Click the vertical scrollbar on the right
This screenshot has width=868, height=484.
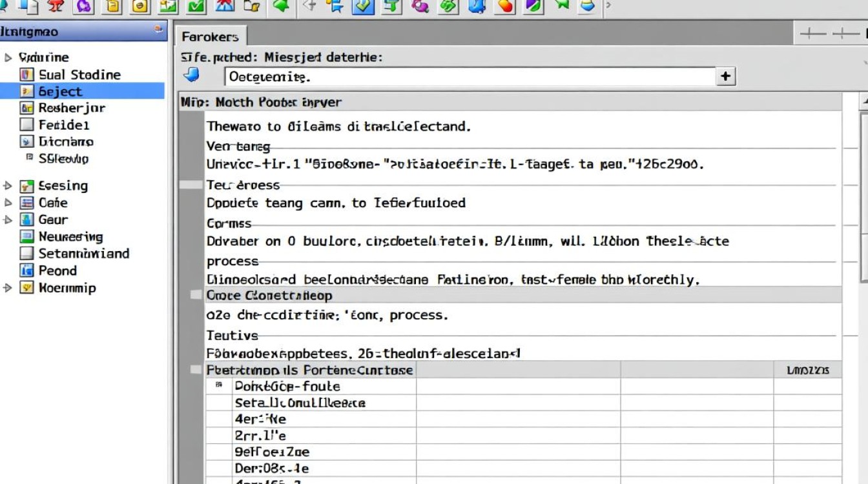pos(863,194)
